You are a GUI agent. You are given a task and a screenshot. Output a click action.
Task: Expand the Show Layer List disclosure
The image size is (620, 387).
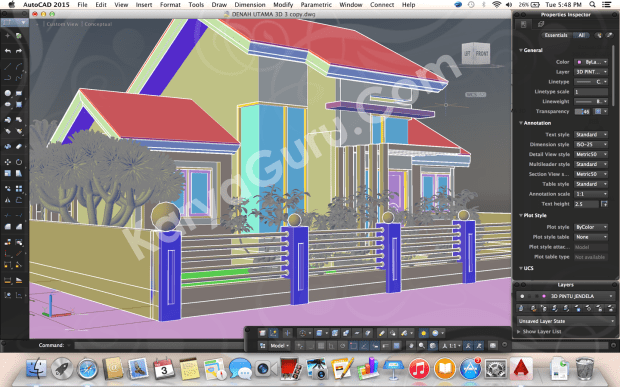click(519, 332)
